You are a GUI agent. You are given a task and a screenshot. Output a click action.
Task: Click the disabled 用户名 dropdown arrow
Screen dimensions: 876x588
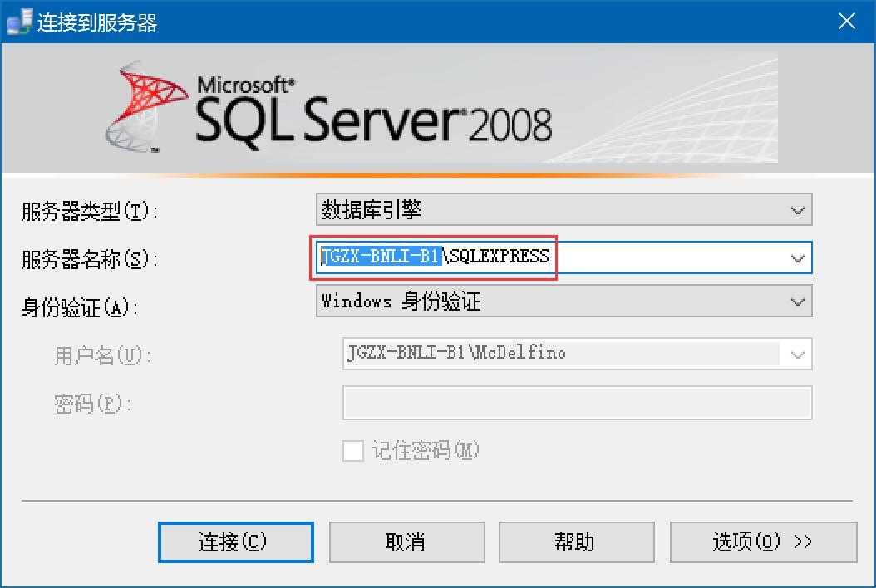coord(797,354)
